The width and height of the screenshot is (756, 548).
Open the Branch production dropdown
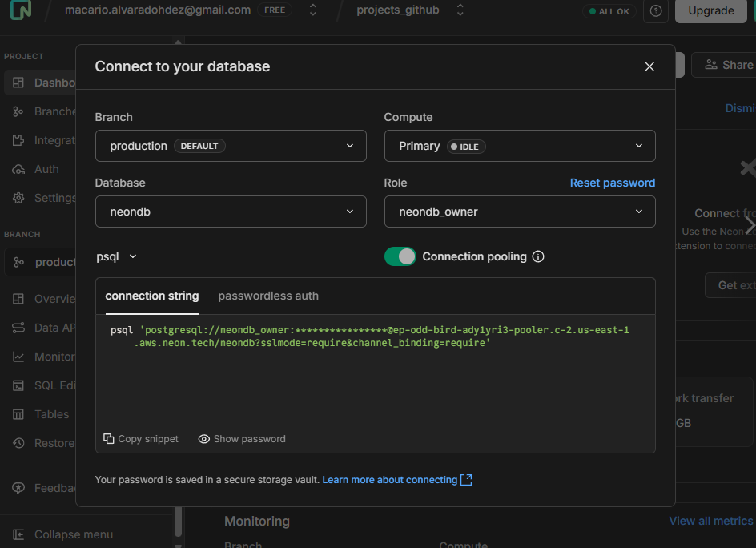pyautogui.click(x=231, y=146)
